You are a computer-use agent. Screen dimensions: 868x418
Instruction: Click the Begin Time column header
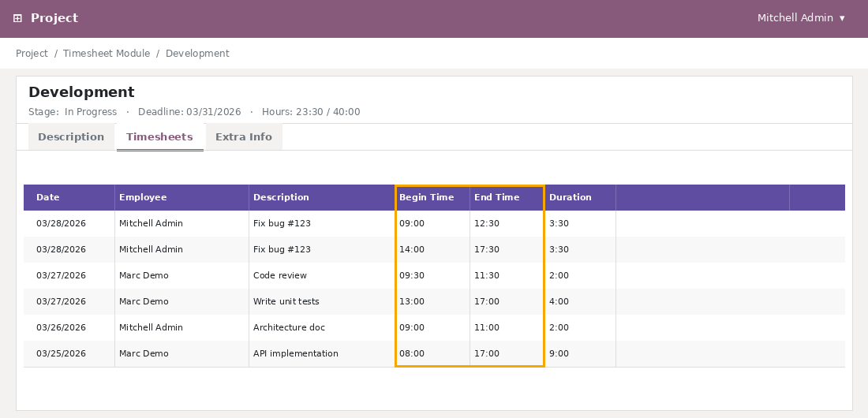(433, 197)
